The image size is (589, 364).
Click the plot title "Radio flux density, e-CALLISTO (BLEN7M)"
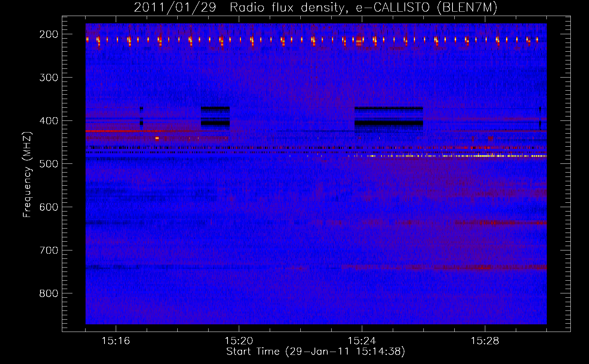coord(363,8)
